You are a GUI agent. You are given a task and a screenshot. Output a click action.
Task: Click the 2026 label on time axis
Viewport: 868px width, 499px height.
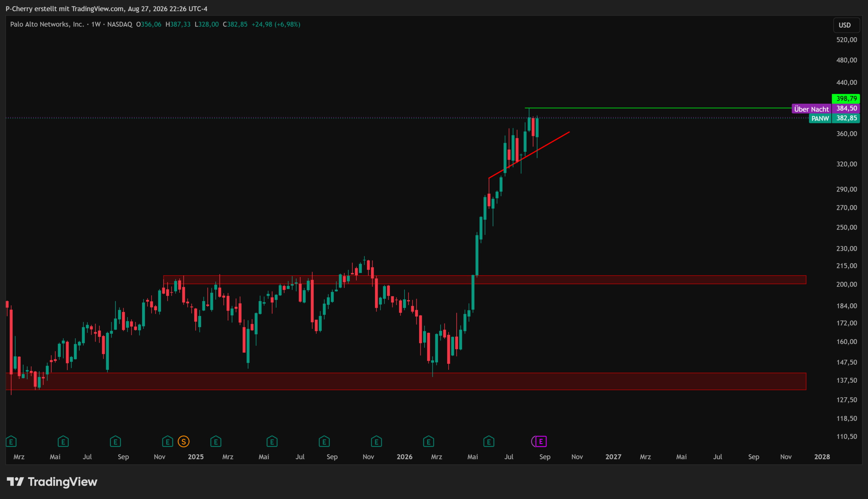[405, 457]
